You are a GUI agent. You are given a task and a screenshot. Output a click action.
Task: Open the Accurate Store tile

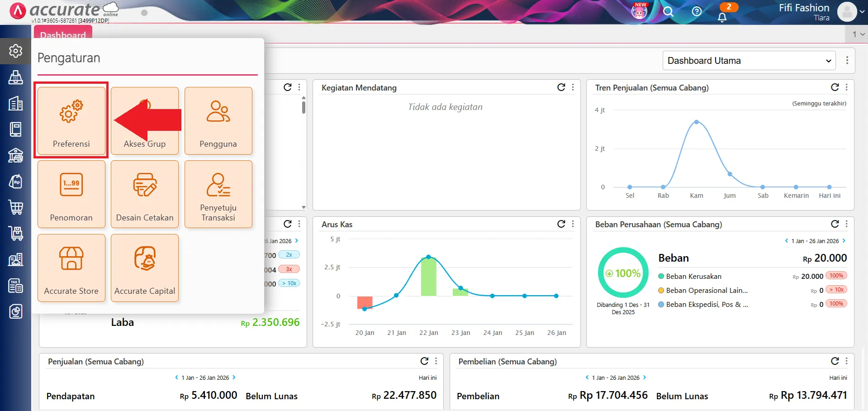[x=71, y=268]
